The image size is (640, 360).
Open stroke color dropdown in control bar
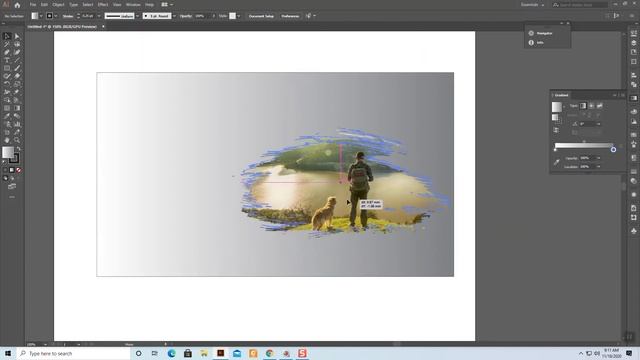pyautogui.click(x=56, y=16)
